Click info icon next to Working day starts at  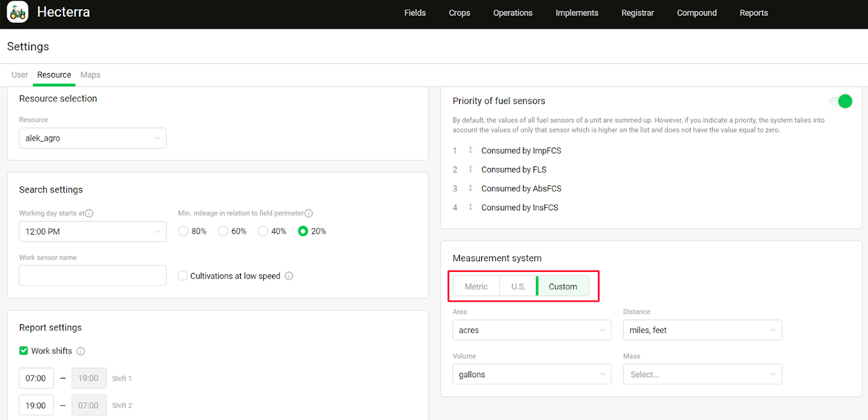coord(90,213)
